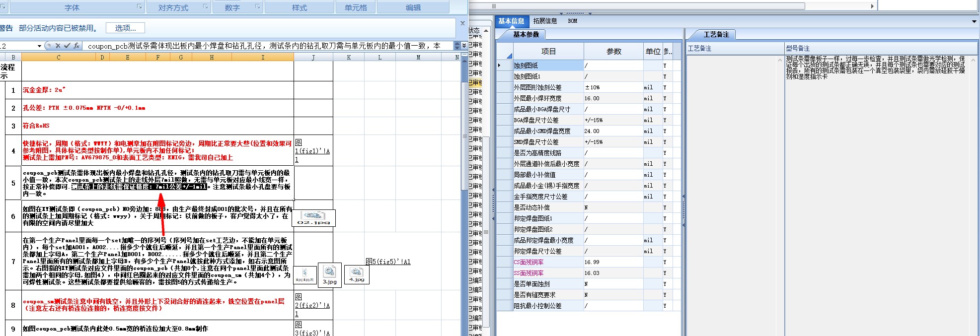Click the embedded 4.jpg image object
980x336 pixels.
pyautogui.click(x=357, y=274)
